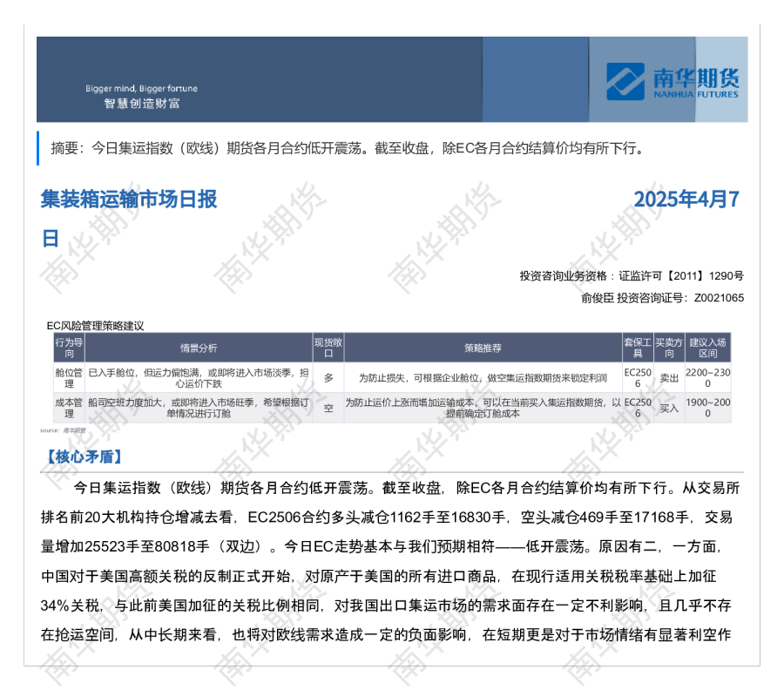Click the "建议入场区间" column header
Viewport: 784px width, 690px height.
pos(707,348)
